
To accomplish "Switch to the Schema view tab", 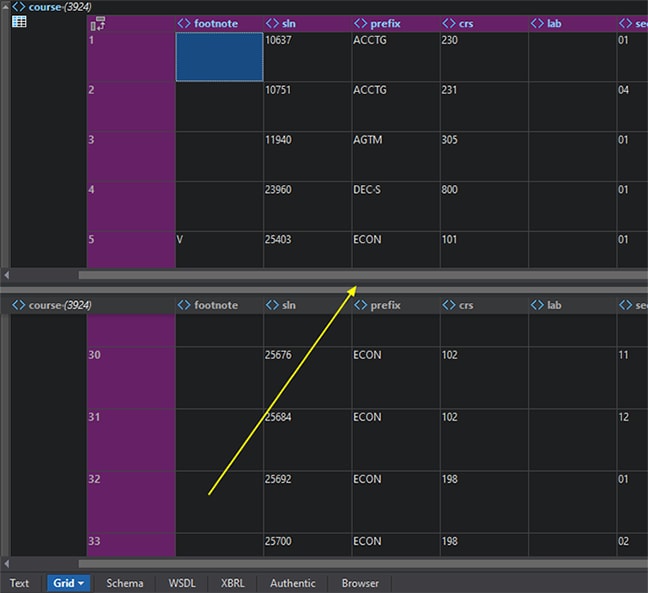I will tap(125, 583).
